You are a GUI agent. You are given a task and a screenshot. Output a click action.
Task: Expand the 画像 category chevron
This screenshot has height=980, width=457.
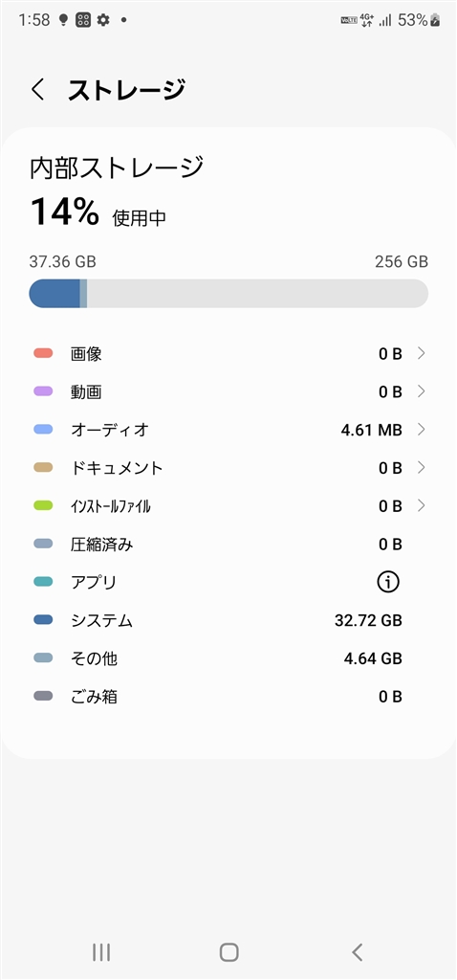coord(422,354)
